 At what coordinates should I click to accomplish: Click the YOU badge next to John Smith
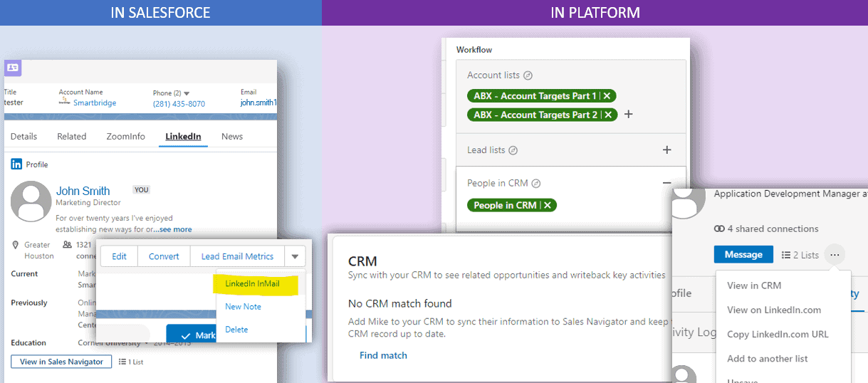(x=142, y=190)
